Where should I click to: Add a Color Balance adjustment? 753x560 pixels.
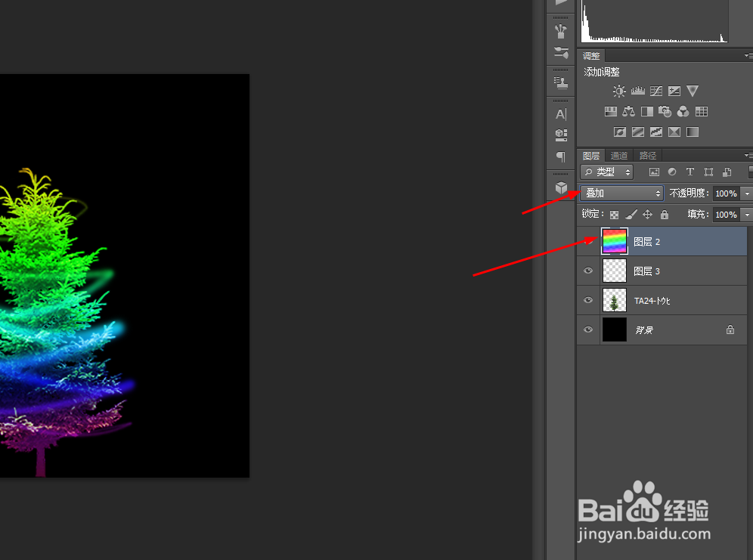(x=628, y=112)
